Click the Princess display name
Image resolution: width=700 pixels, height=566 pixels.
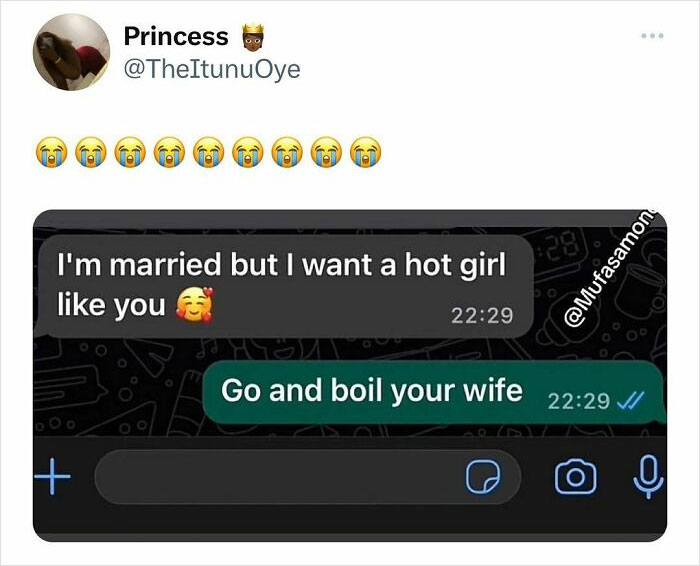click(176, 36)
